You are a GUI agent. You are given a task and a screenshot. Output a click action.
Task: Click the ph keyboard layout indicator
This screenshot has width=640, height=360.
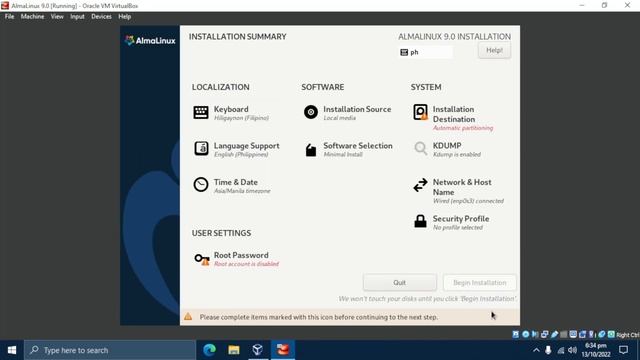(425, 52)
